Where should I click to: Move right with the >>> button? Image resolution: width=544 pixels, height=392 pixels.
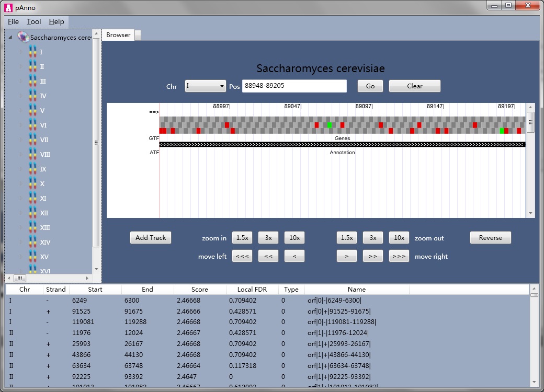click(399, 256)
